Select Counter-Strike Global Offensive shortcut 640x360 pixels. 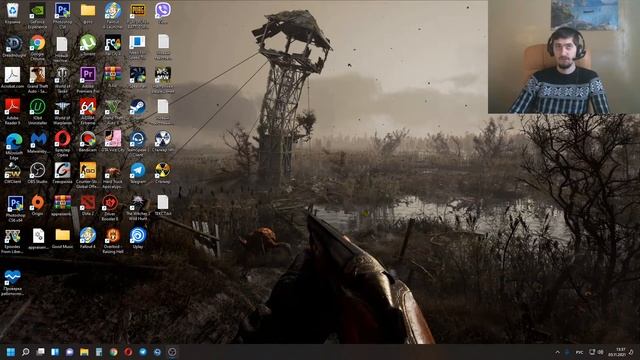coord(88,175)
